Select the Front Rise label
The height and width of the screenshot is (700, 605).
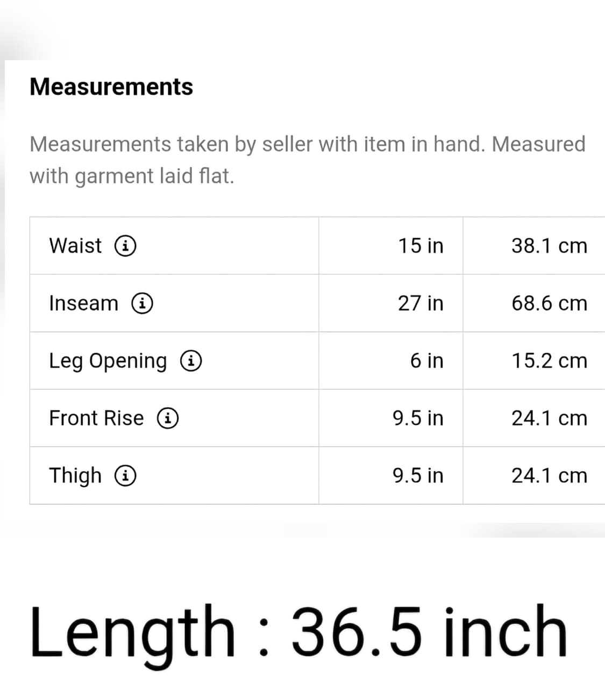pos(96,418)
